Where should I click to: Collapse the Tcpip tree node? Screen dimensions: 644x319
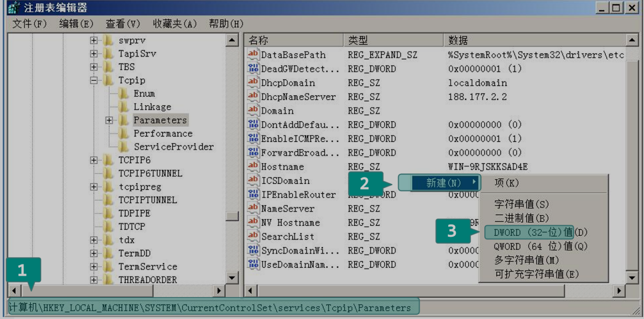(x=94, y=80)
